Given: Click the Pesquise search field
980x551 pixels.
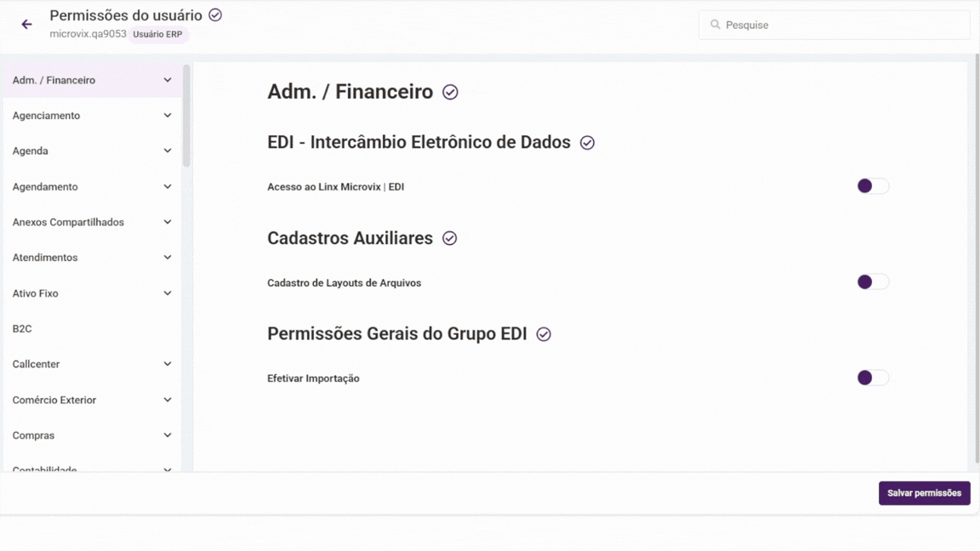Looking at the screenshot, I should tap(842, 25).
